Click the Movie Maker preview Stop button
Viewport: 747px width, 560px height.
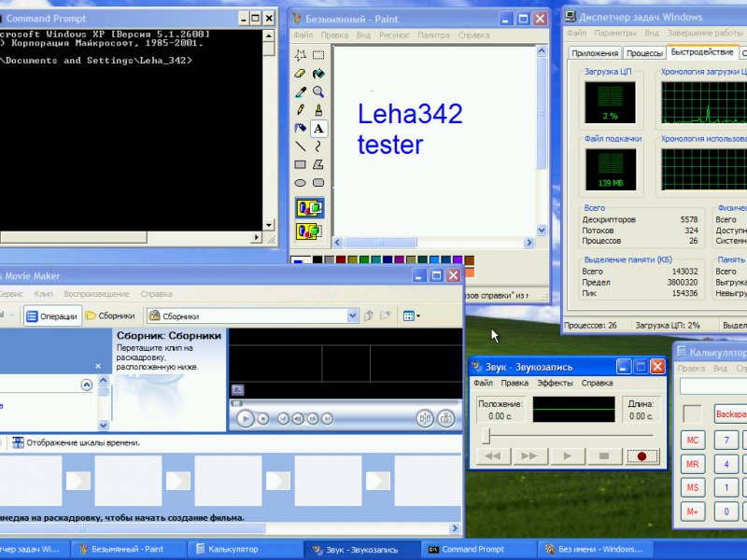tap(263, 418)
